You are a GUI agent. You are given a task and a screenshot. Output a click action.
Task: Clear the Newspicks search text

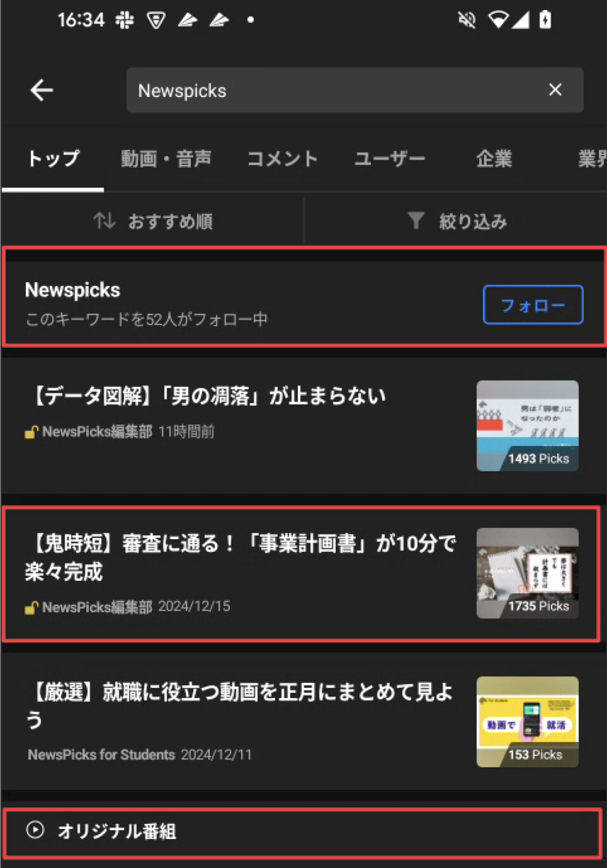[x=555, y=90]
